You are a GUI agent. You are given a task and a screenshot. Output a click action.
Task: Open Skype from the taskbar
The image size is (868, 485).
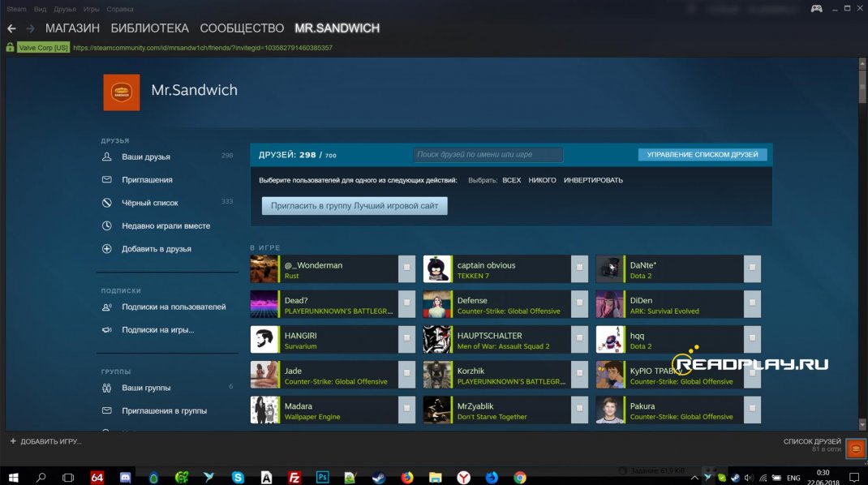238,477
